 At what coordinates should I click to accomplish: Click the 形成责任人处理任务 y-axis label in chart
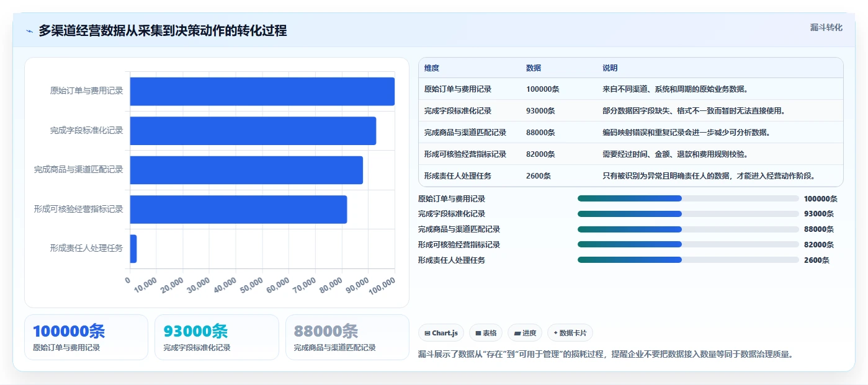coord(87,249)
